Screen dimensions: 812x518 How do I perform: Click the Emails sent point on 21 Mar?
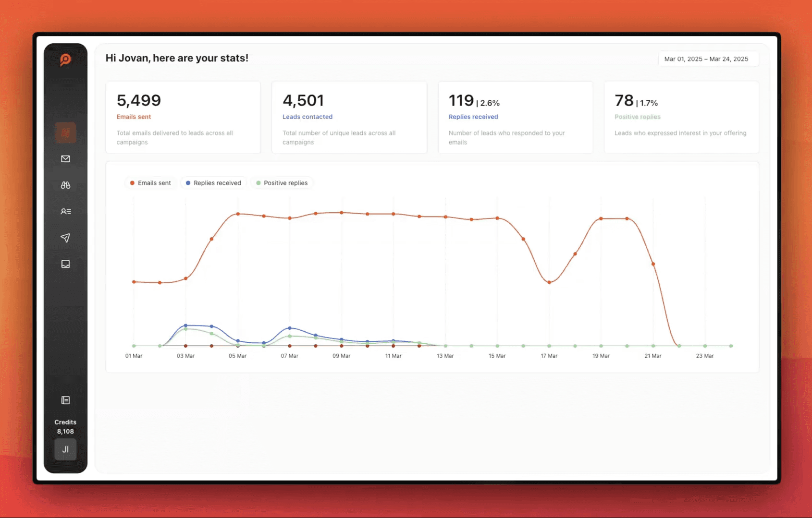click(653, 264)
